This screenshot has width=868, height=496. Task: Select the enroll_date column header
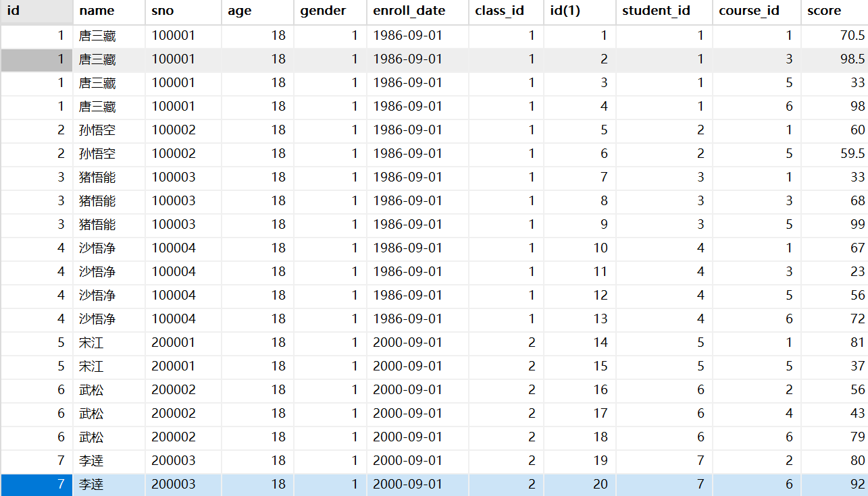[x=417, y=11]
